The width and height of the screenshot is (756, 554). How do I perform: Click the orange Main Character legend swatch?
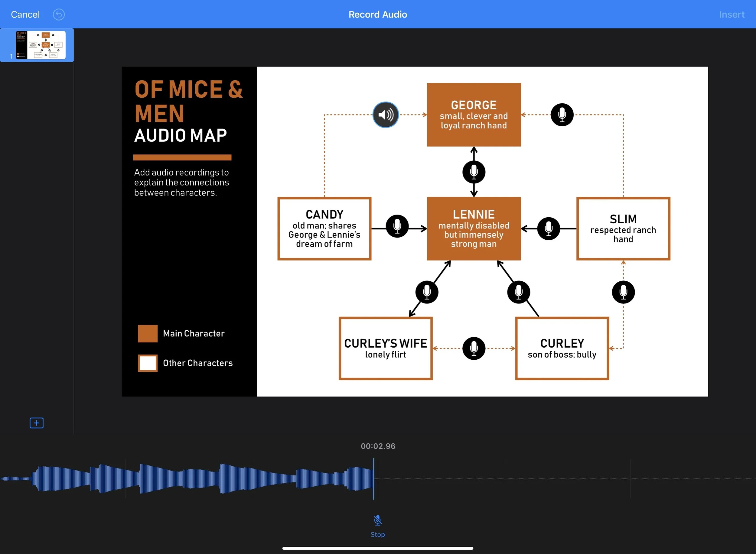coord(148,333)
